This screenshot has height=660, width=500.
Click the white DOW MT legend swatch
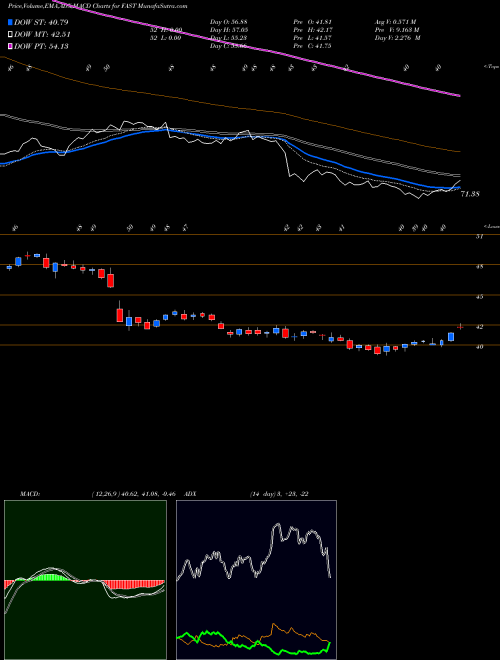tap(10, 35)
